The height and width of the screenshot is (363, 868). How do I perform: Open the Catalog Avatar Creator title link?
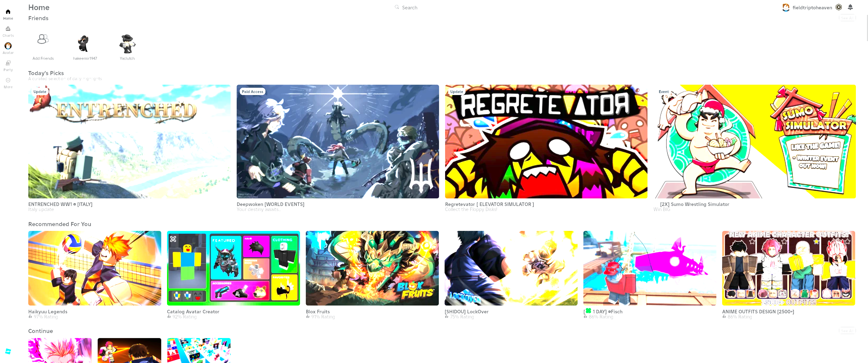[x=193, y=312]
